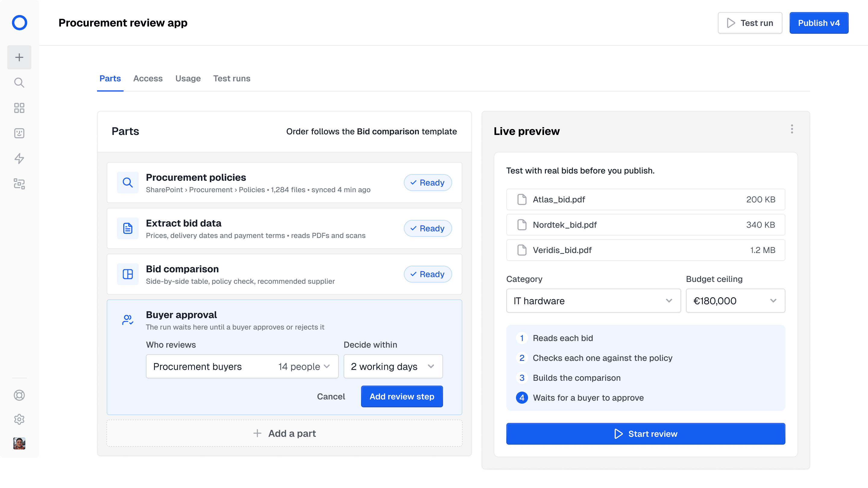The width and height of the screenshot is (868, 488).
Task: Open search from the sidebar magnifier
Action: click(19, 83)
